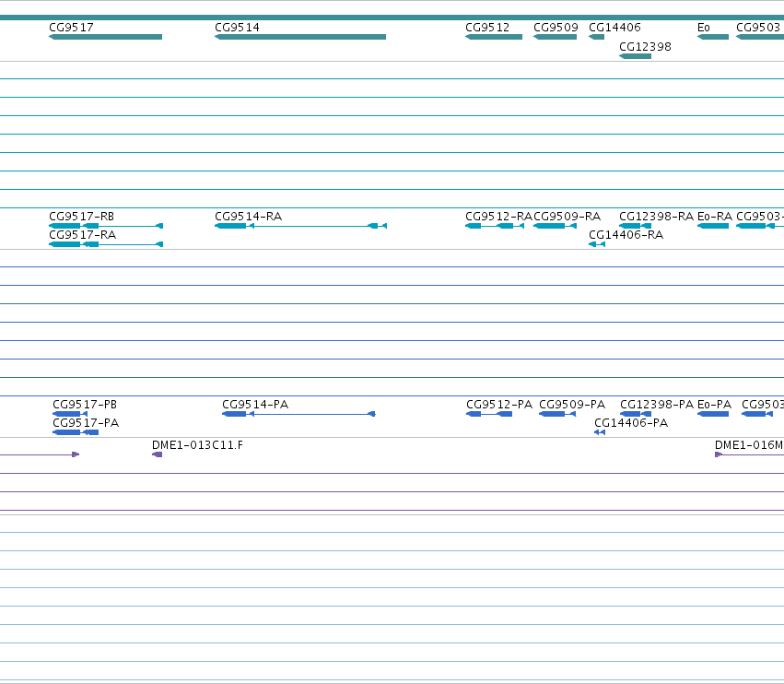This screenshot has width=784, height=684.
Task: Select the DME1-013C11.F feature label
Action: (x=197, y=445)
